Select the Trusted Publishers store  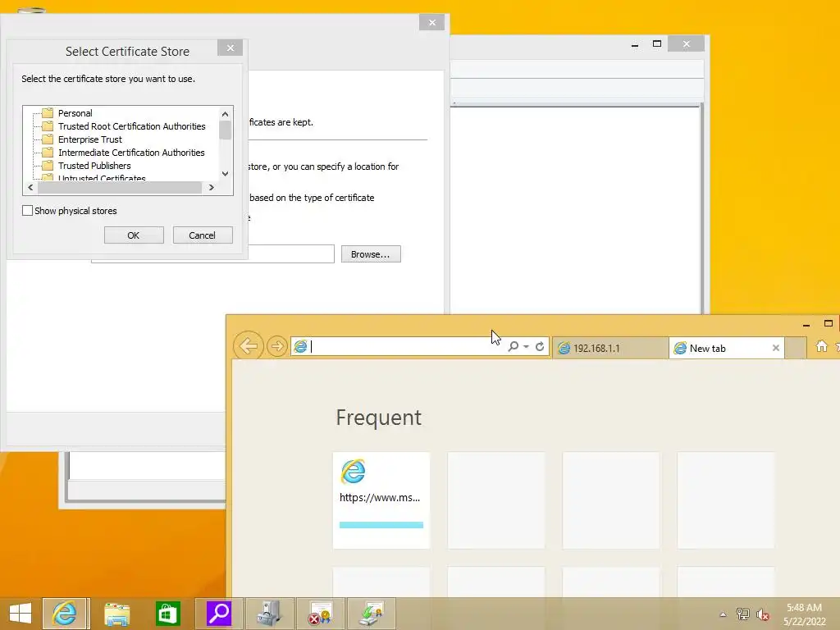(x=94, y=166)
